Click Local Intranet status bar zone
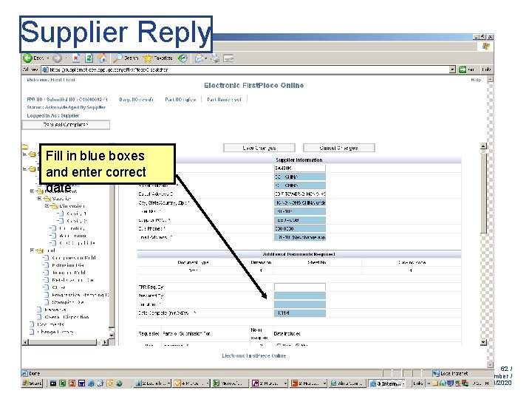Screen dimensions: 532x399 click(x=450, y=374)
